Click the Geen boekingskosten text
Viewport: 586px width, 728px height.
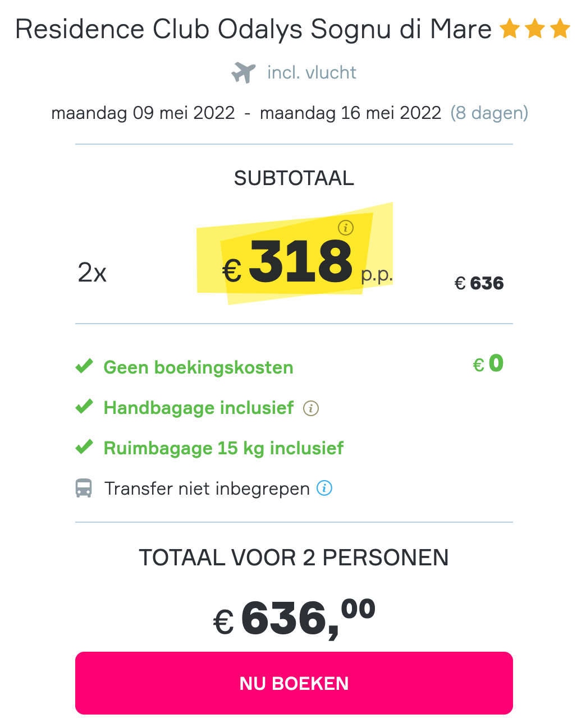[199, 367]
